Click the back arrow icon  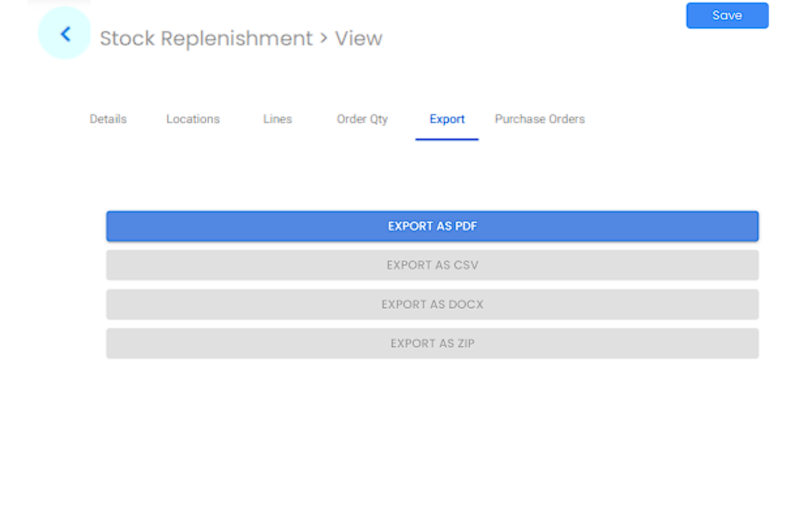click(65, 34)
